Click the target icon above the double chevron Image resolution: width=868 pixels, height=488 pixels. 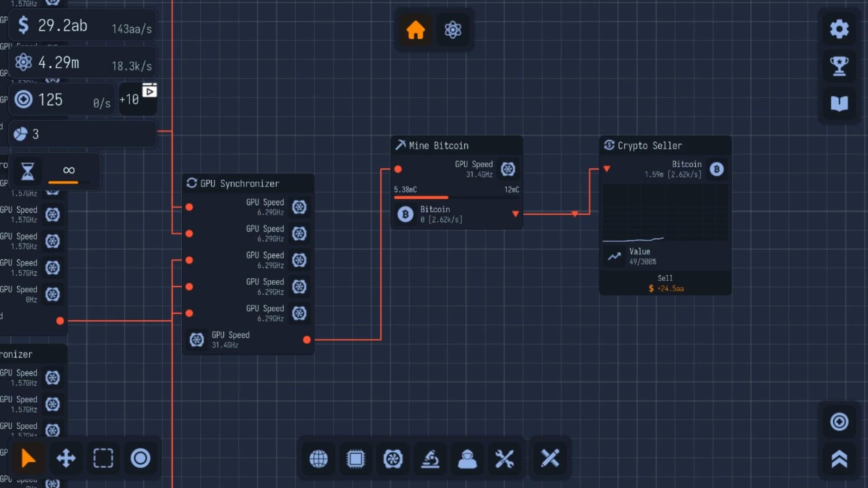click(839, 422)
